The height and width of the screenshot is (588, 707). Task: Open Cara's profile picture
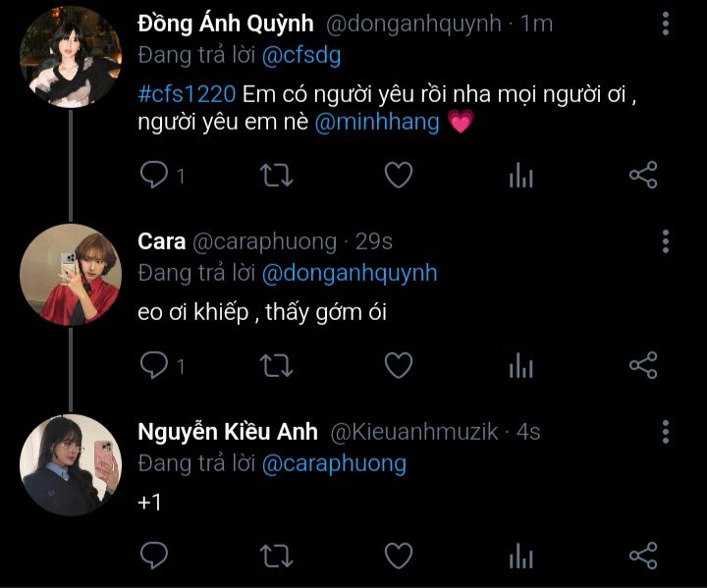(x=69, y=274)
